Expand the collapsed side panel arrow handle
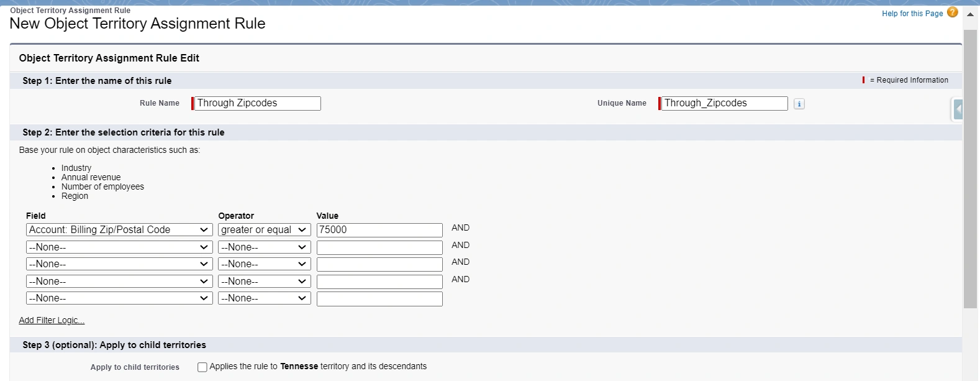980x381 pixels. click(958, 109)
